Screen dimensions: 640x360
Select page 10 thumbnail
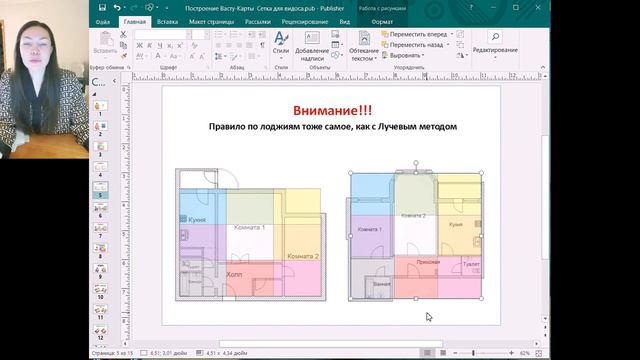[100, 290]
